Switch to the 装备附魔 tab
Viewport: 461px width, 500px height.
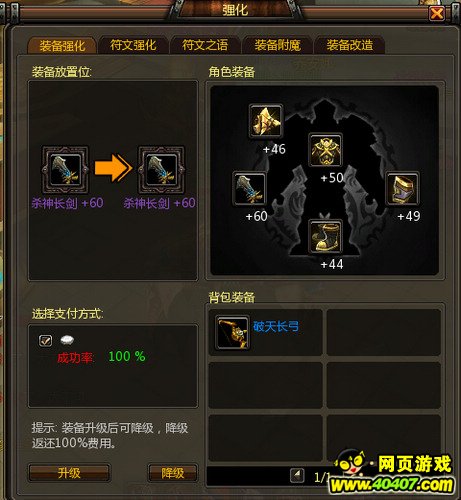click(277, 45)
